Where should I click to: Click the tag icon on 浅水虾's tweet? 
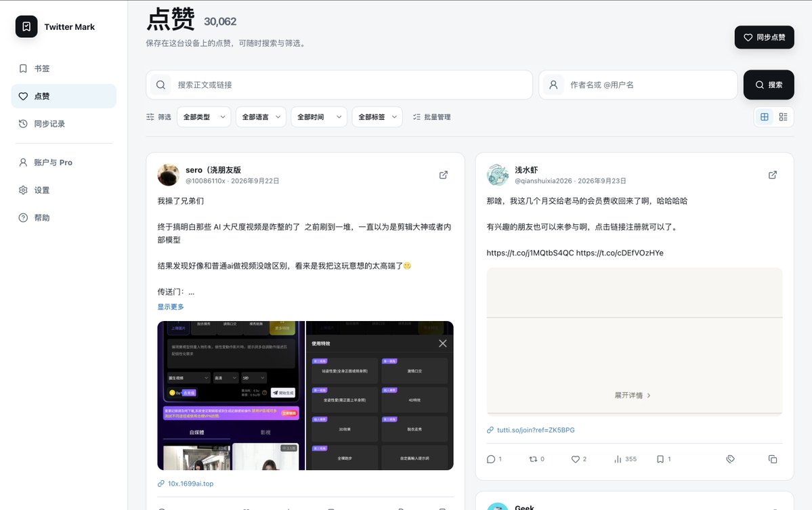click(730, 459)
